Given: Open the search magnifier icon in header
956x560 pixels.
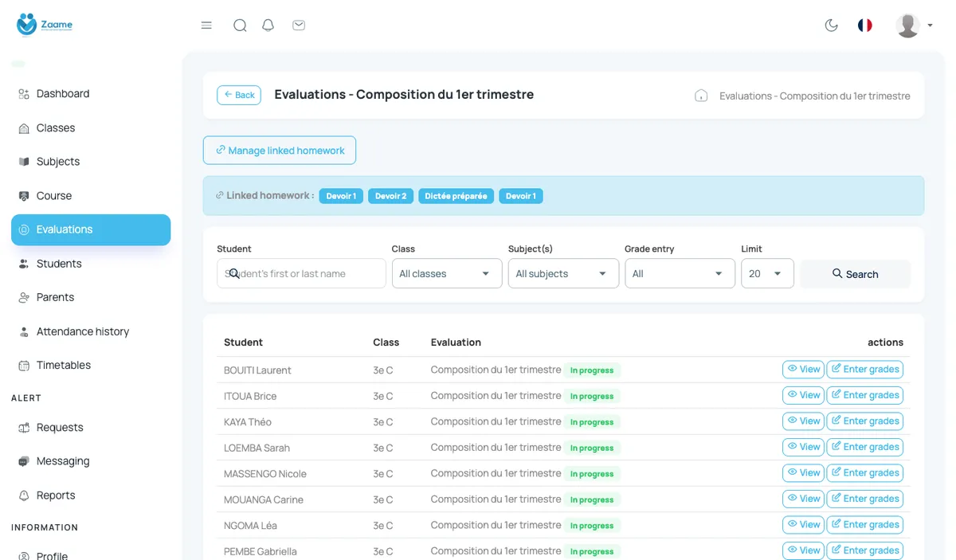Looking at the screenshot, I should pos(240,25).
